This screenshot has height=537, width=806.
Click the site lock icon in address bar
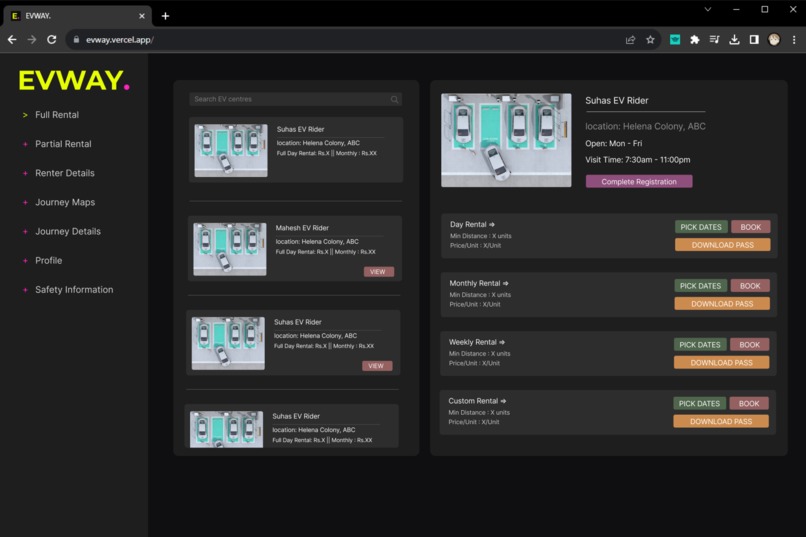point(76,40)
